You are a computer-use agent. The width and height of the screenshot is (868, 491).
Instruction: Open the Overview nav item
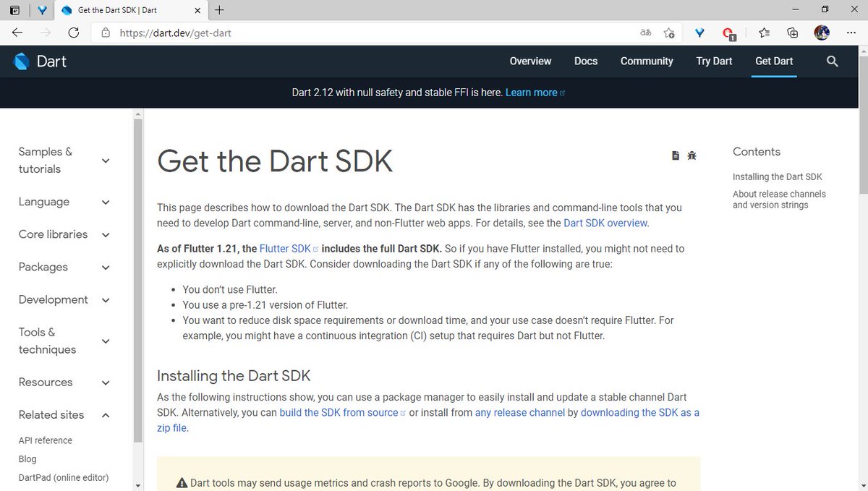coord(530,61)
